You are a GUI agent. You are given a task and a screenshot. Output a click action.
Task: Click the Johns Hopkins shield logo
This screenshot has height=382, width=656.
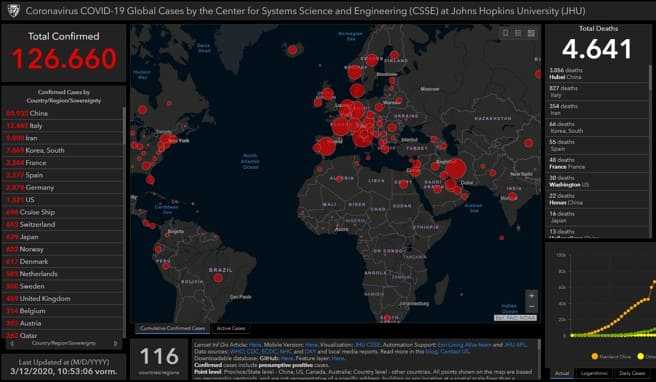[13, 10]
